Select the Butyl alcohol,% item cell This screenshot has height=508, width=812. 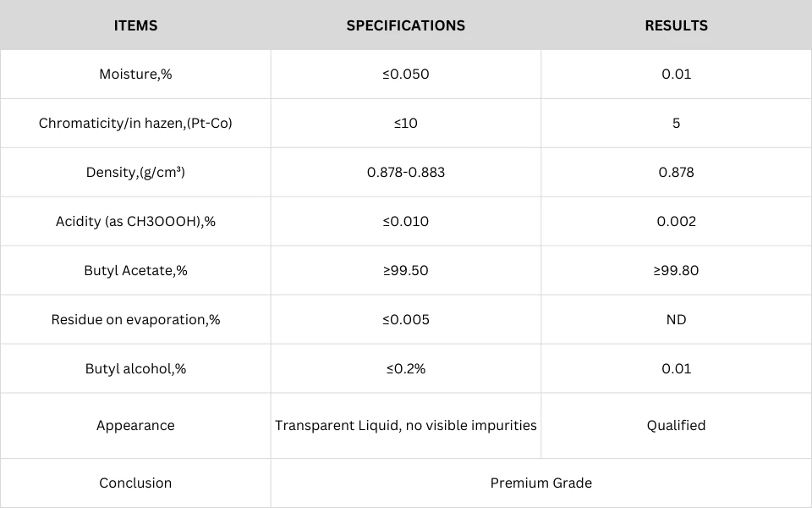tap(135, 368)
